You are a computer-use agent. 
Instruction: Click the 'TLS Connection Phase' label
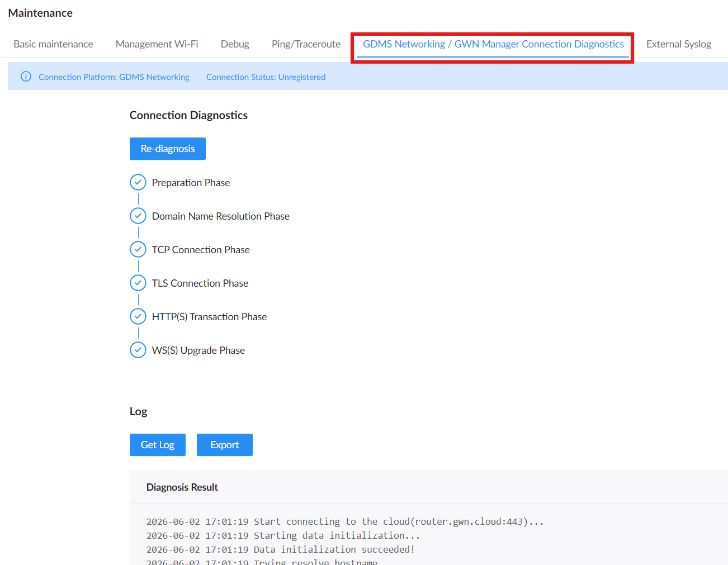[x=200, y=283]
